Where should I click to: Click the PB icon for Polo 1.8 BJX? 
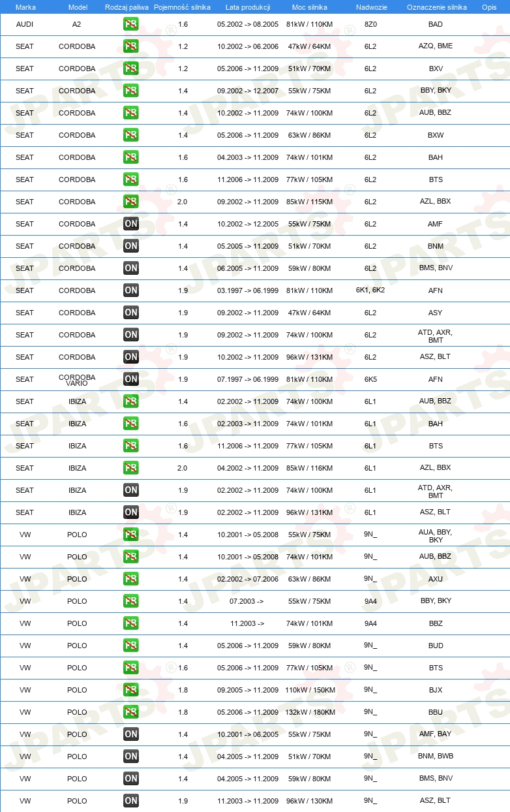pyautogui.click(x=131, y=690)
